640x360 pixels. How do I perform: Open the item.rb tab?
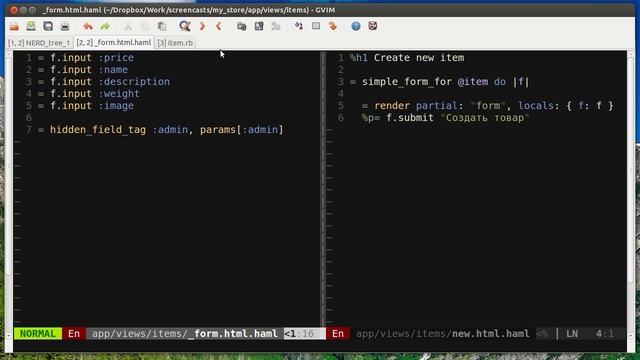(x=175, y=43)
